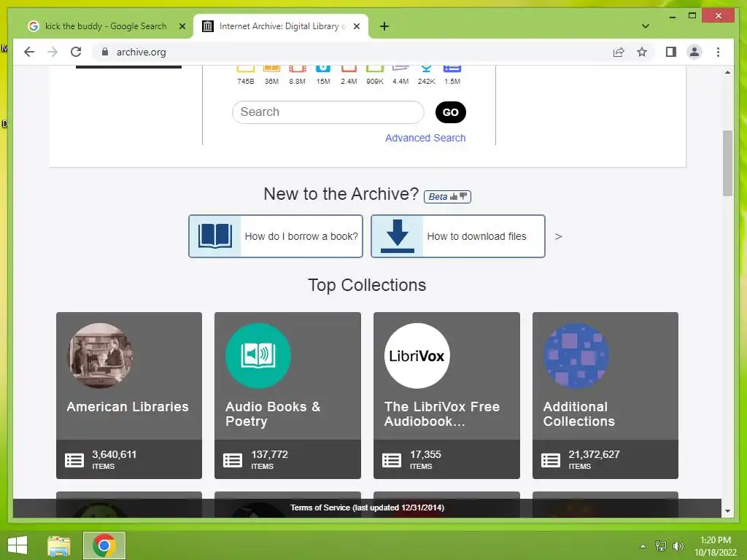Click the 745B media count
This screenshot has height=560, width=747.
click(245, 82)
